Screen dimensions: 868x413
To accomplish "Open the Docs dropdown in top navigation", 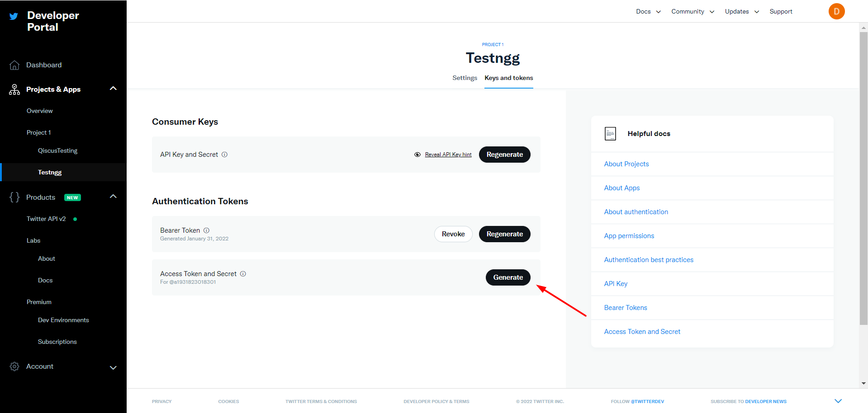I will pos(648,11).
